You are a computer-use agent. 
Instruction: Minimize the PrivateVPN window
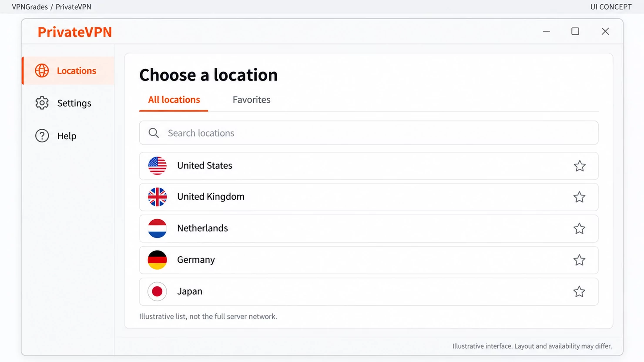(547, 31)
